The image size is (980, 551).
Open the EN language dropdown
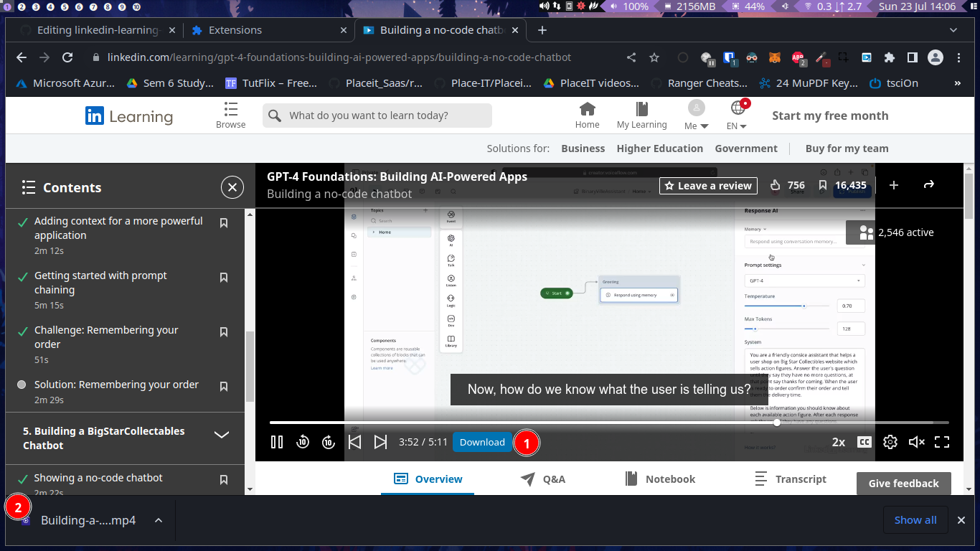[738, 116]
